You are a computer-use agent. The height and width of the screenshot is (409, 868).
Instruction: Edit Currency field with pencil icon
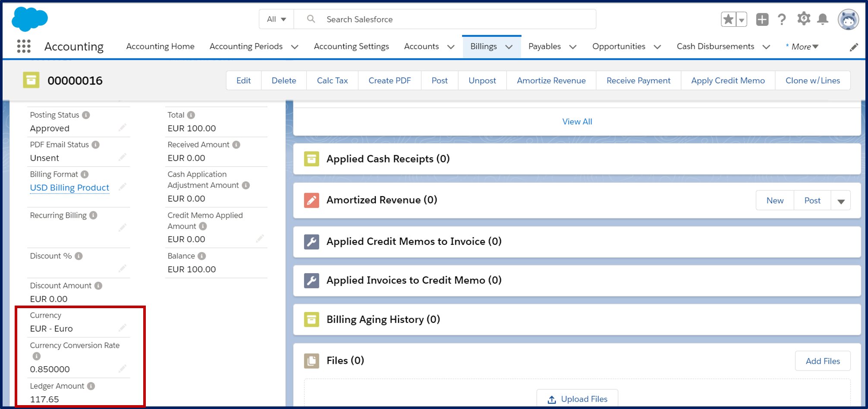[123, 328]
